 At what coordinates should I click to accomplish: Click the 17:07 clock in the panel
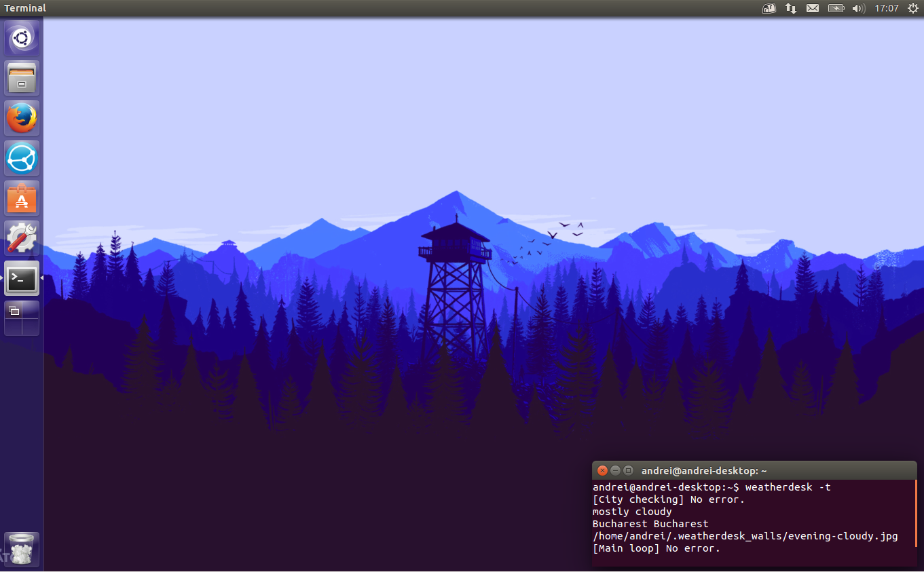click(886, 8)
